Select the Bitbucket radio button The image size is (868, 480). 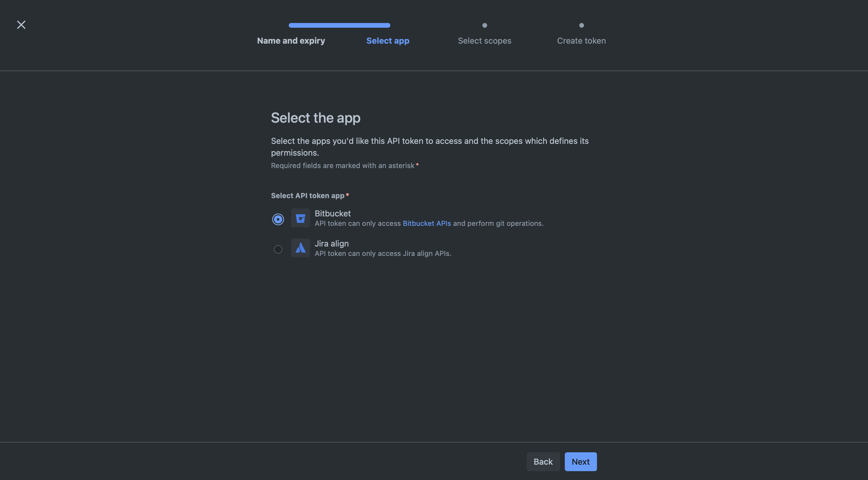278,219
